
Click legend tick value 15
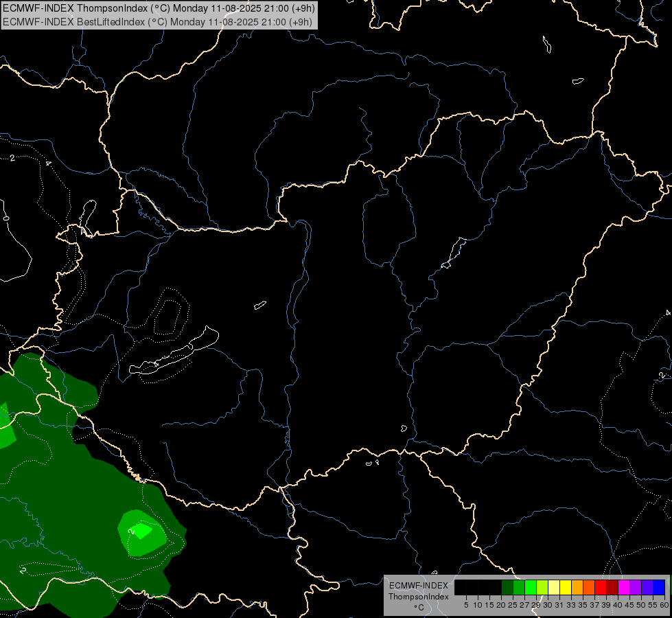pos(489,605)
